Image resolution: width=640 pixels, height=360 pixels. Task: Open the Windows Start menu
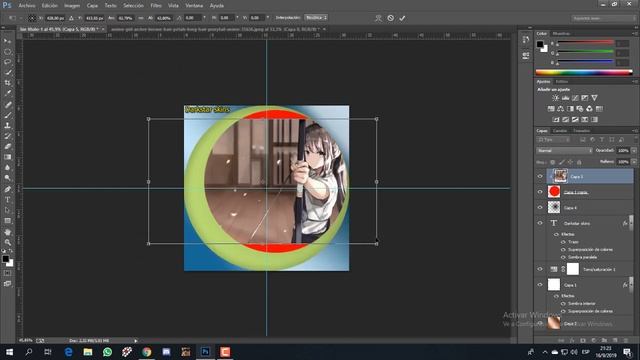click(x=9, y=351)
